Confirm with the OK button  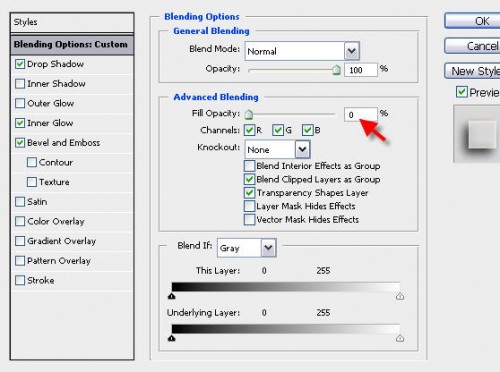pos(472,21)
